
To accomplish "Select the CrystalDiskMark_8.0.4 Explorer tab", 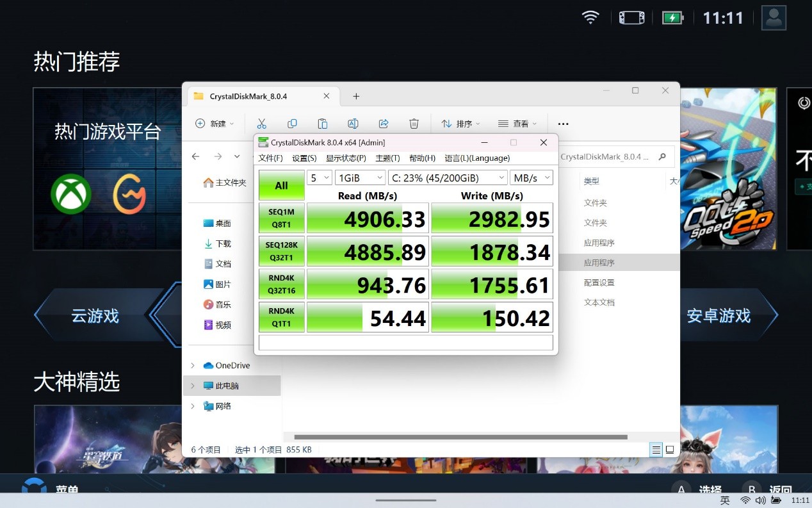I will (x=263, y=96).
